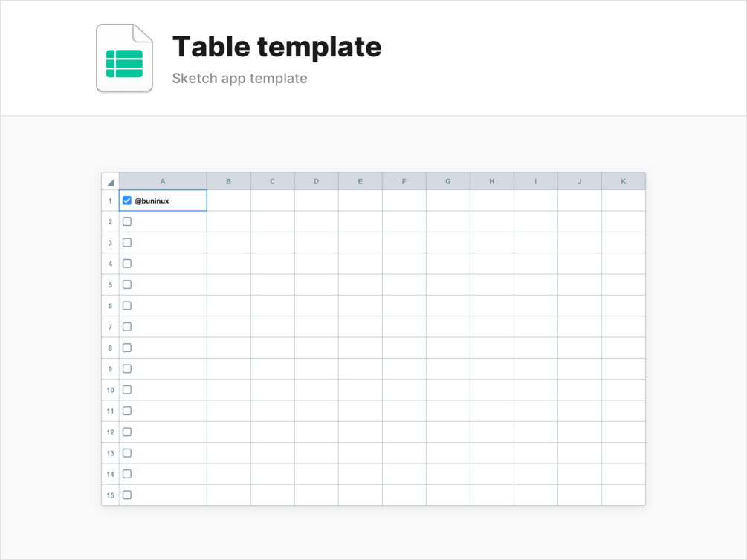Viewport: 747px width, 560px height.
Task: Mark the checkbox in row 15
Action: click(127, 495)
